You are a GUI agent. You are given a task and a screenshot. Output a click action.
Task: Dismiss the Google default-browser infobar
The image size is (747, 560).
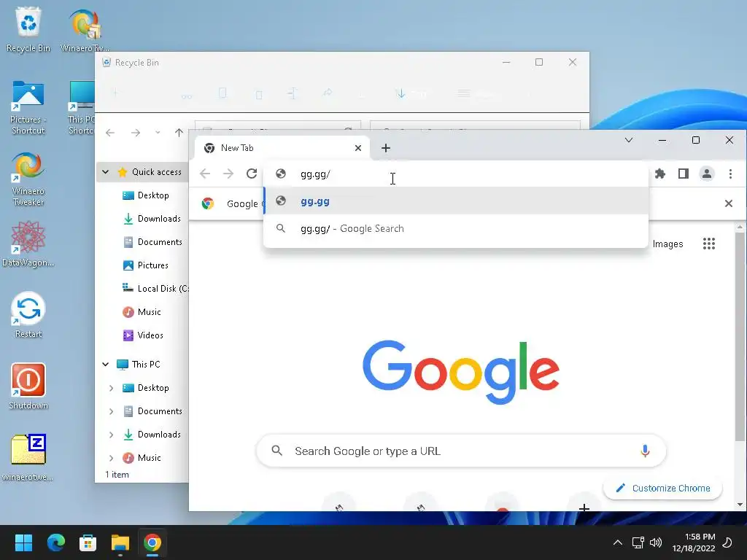[x=729, y=203]
